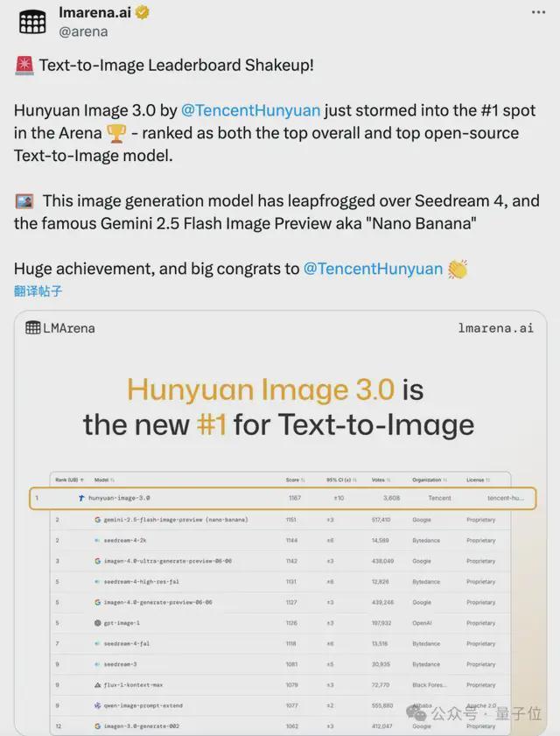
Task: Click the lmarena.ai text in the card header
Action: [496, 327]
